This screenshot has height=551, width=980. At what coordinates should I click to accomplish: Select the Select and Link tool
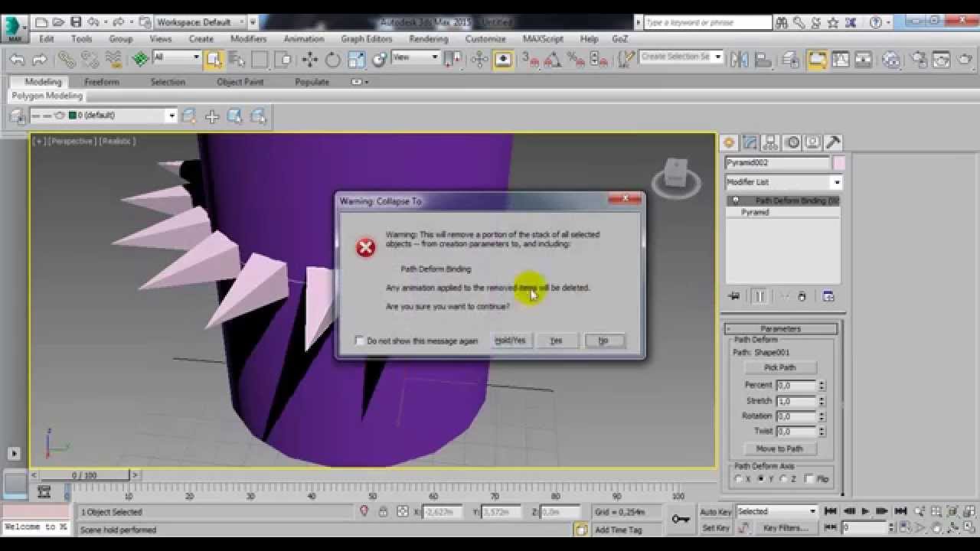pyautogui.click(x=67, y=59)
